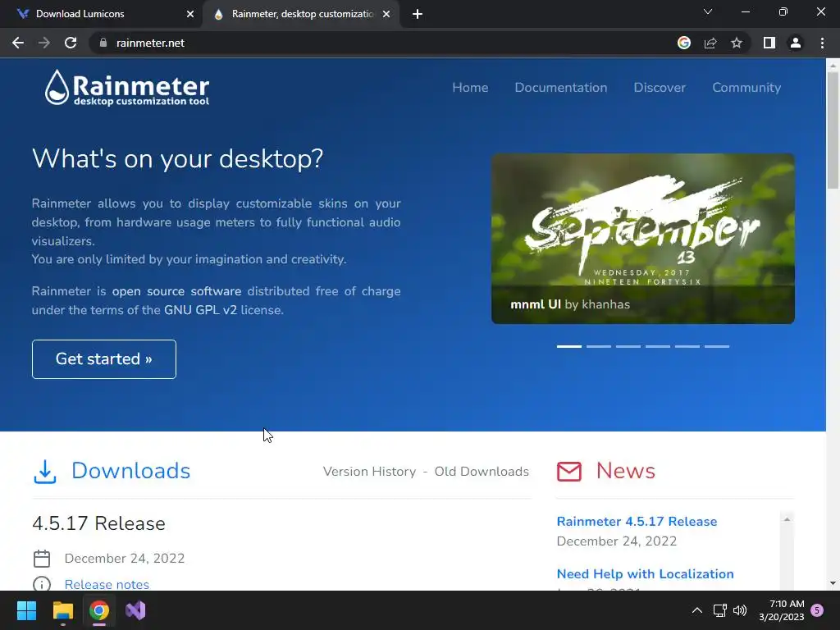Click the News heading
The image size is (840, 630).
click(x=625, y=471)
